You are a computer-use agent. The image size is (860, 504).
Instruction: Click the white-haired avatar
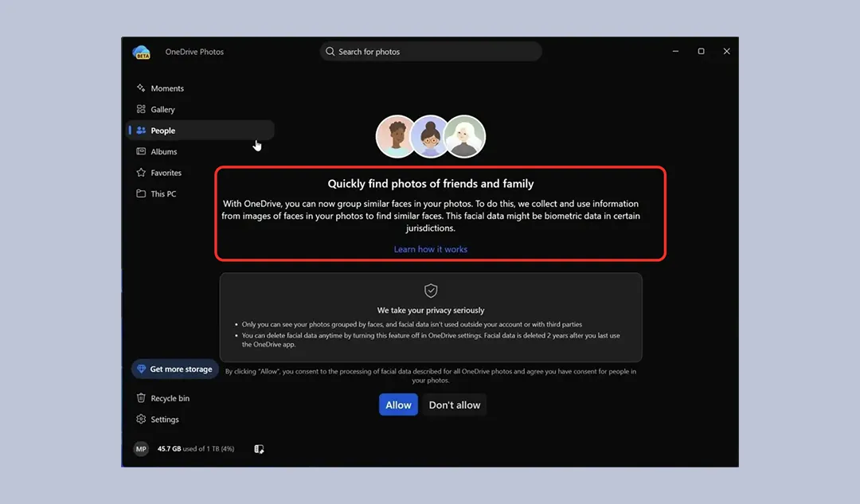click(x=465, y=137)
